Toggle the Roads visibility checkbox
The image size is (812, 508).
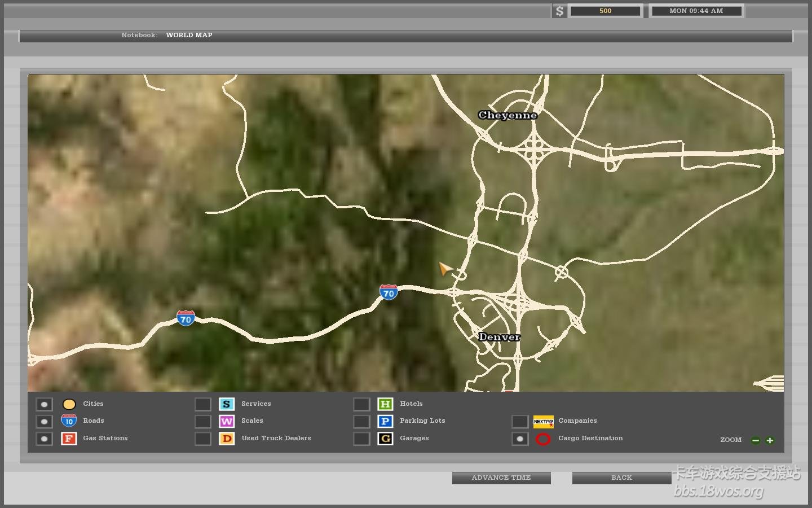point(44,422)
